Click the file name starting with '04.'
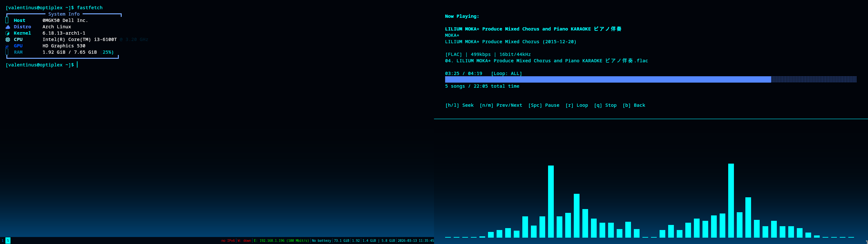 [546, 61]
